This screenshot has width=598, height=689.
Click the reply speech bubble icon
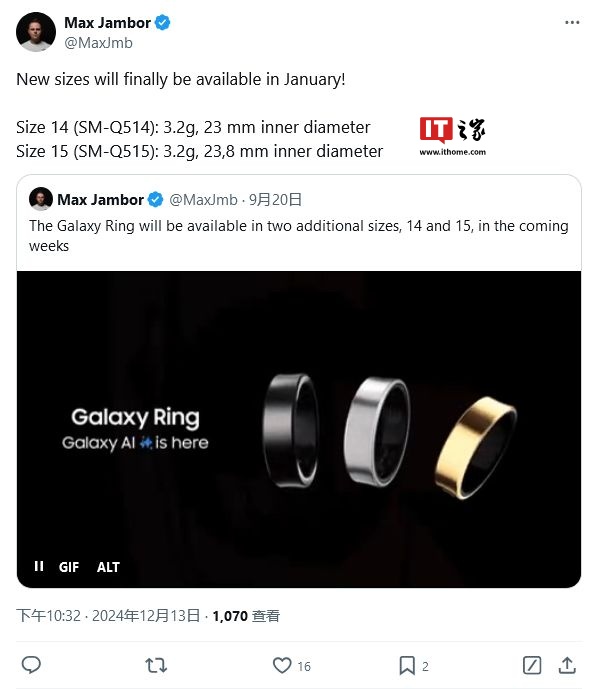[x=31, y=665]
